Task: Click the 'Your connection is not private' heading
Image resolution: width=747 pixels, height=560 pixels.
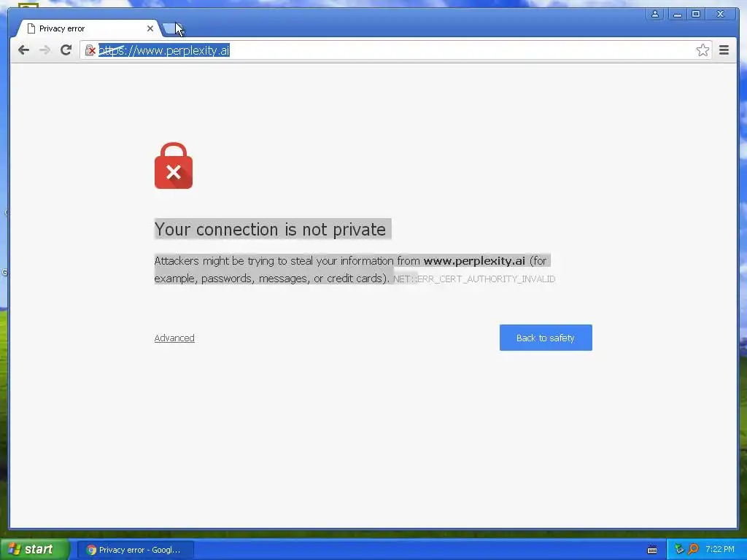Action: [270, 229]
